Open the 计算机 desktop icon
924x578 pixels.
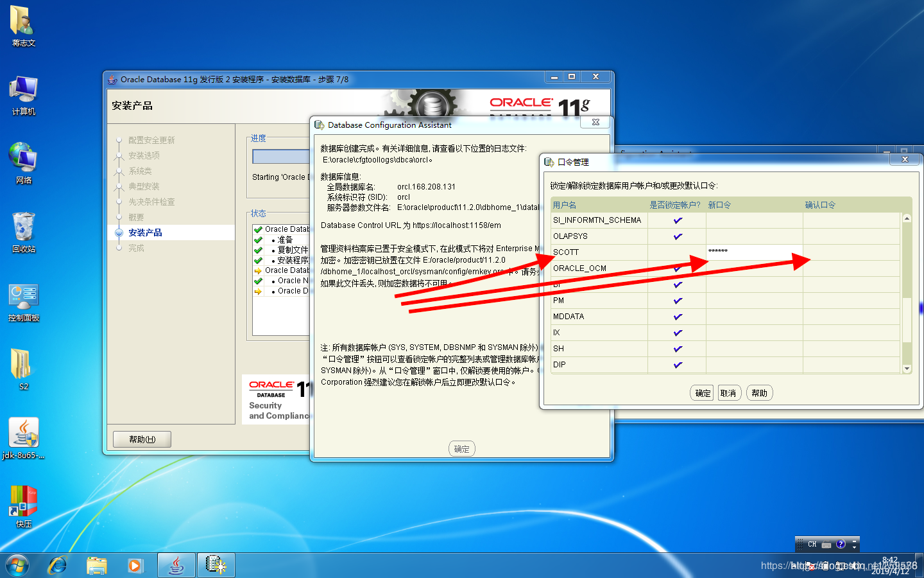[x=23, y=95]
